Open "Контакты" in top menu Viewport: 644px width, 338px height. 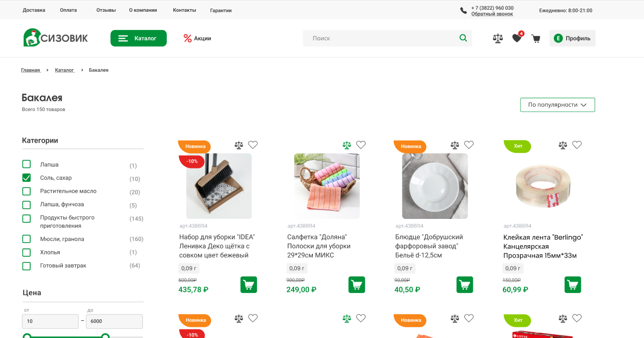(184, 10)
